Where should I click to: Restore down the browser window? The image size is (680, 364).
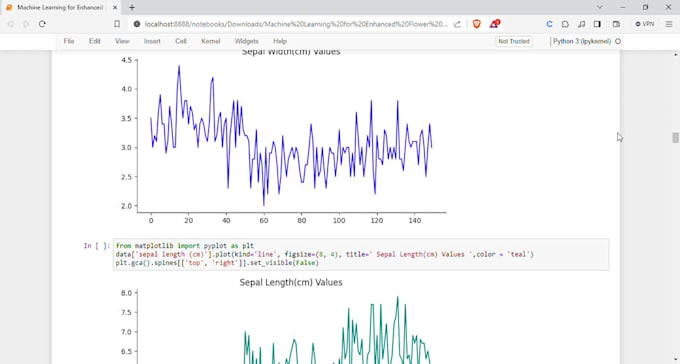[645, 7]
